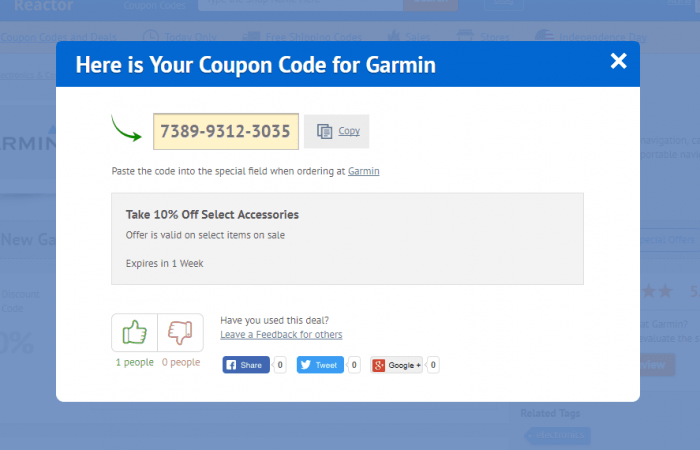The height and width of the screenshot is (450, 700).
Task: Click the green thumbs-up icon
Action: click(x=134, y=332)
